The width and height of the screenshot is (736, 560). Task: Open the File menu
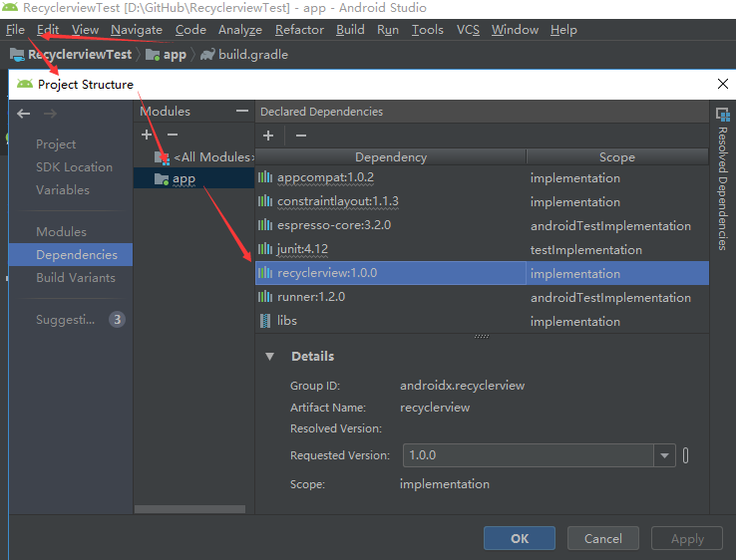(x=15, y=30)
